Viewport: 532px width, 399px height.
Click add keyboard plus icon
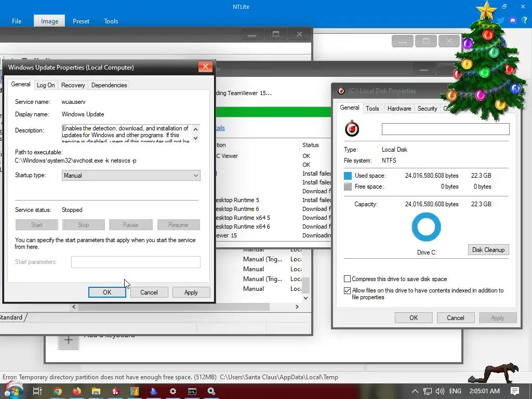[69, 340]
